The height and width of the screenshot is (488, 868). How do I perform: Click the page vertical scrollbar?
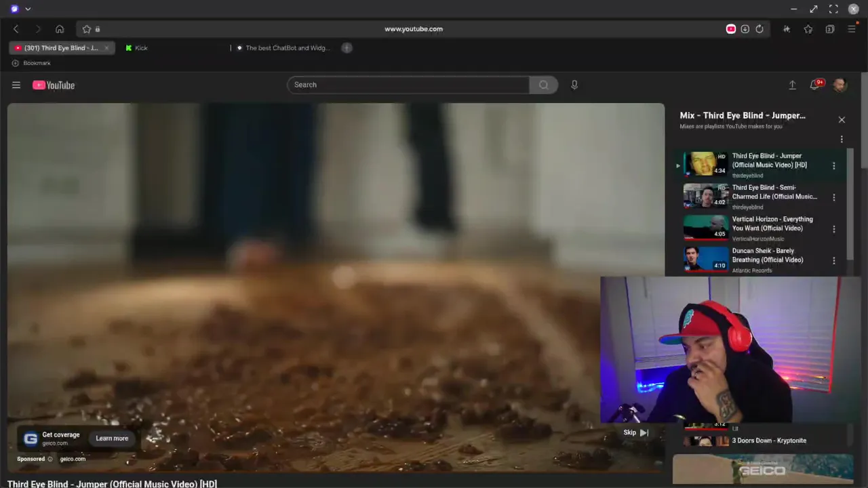(864, 122)
